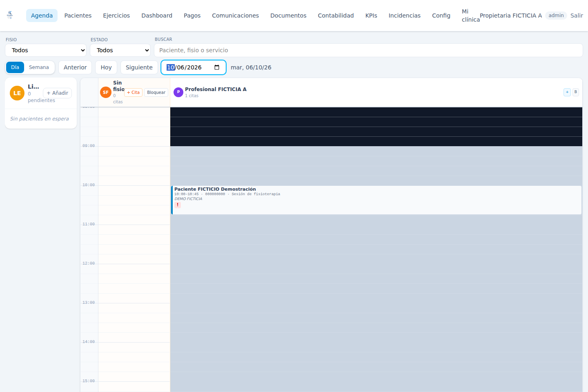The height and width of the screenshot is (392, 588).
Task: Click the B block icon for Profesional FICTICIA A
Action: coord(576,92)
